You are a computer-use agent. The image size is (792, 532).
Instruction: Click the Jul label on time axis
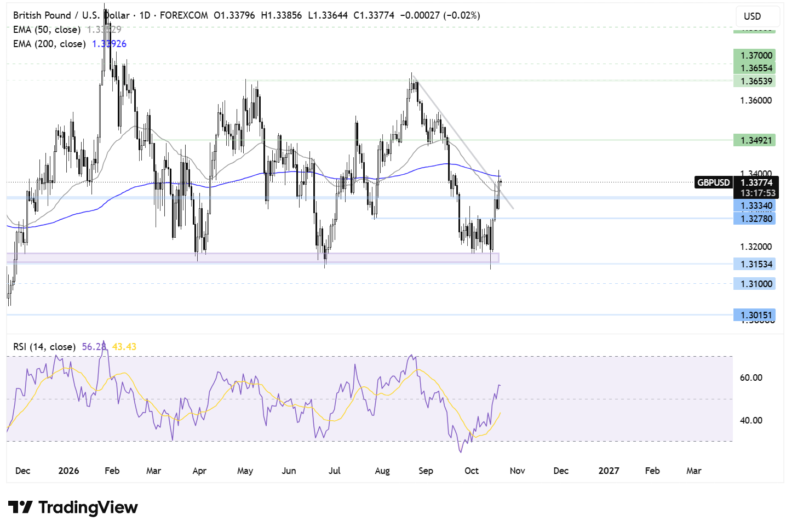(334, 471)
